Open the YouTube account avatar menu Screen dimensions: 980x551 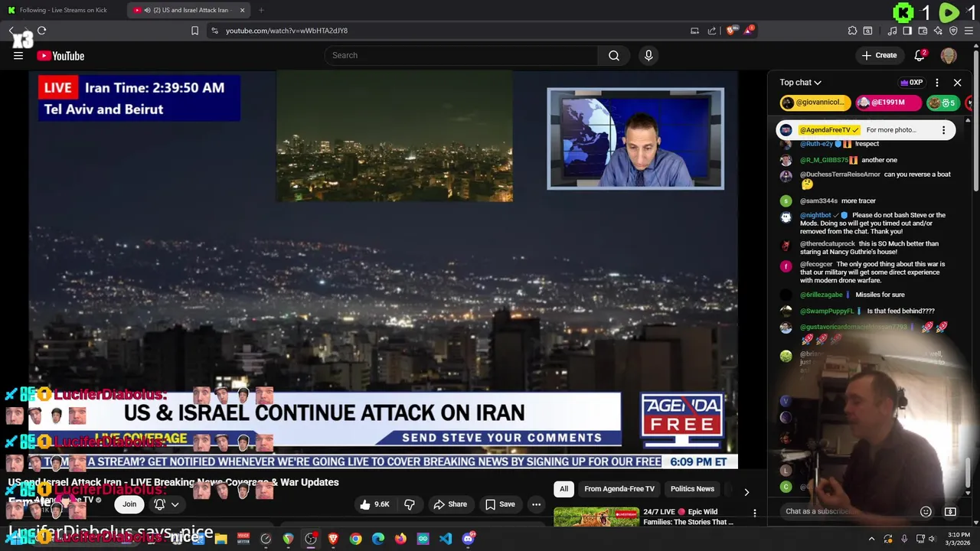point(949,55)
